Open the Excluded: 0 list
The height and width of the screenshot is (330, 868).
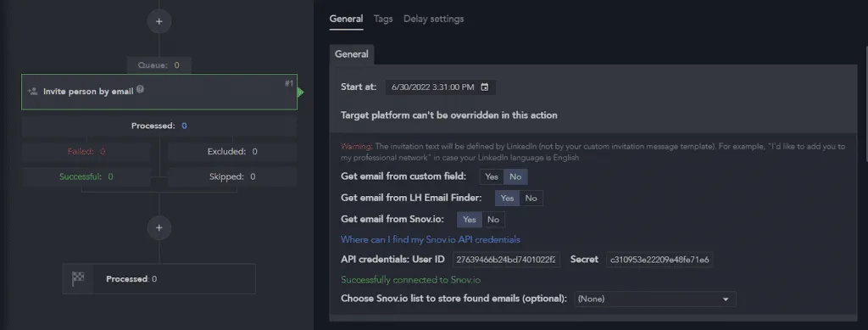click(x=232, y=151)
